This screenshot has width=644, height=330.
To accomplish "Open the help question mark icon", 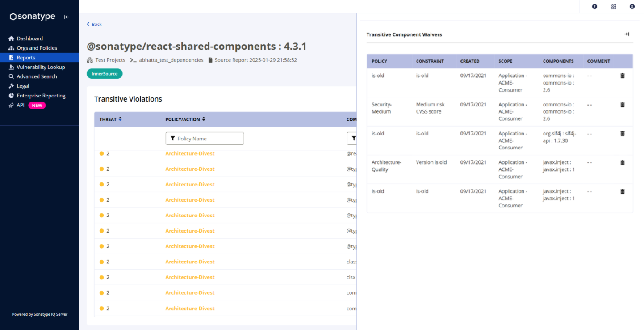I will 594,7.
